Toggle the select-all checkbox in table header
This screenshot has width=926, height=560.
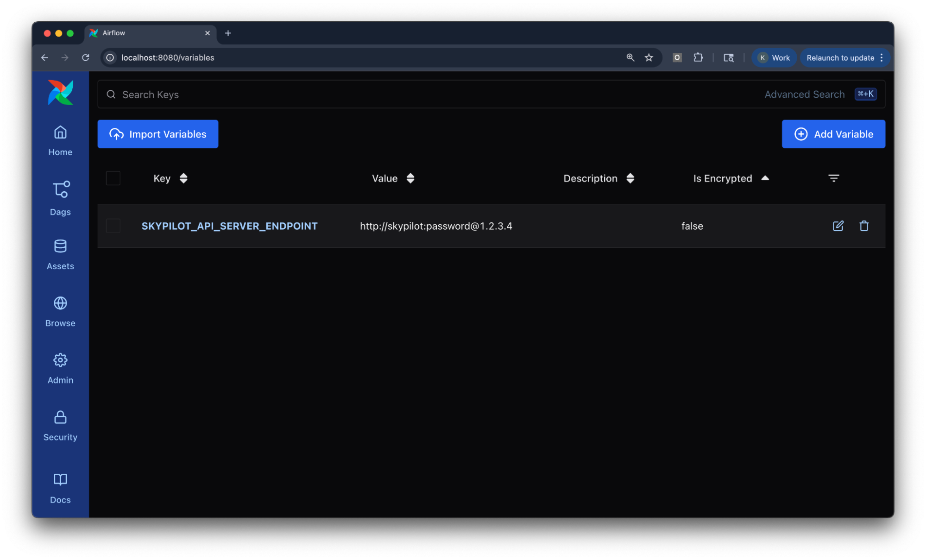tap(113, 178)
